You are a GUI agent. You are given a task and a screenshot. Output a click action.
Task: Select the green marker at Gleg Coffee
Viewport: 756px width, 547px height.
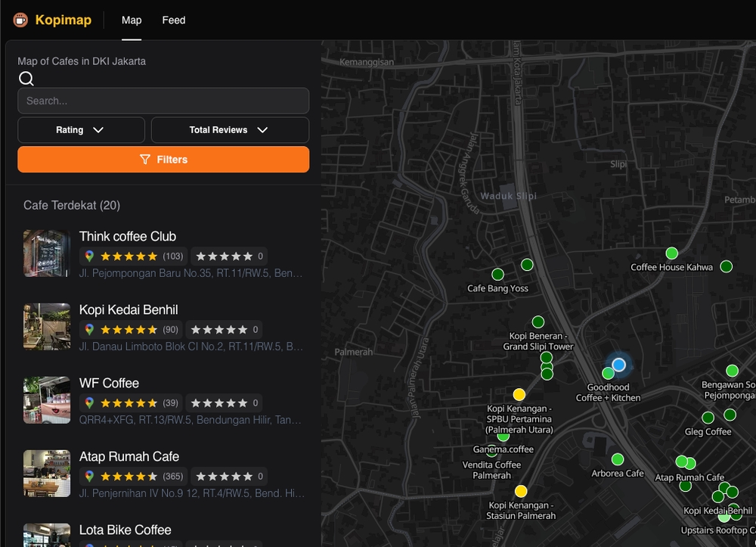click(x=708, y=417)
